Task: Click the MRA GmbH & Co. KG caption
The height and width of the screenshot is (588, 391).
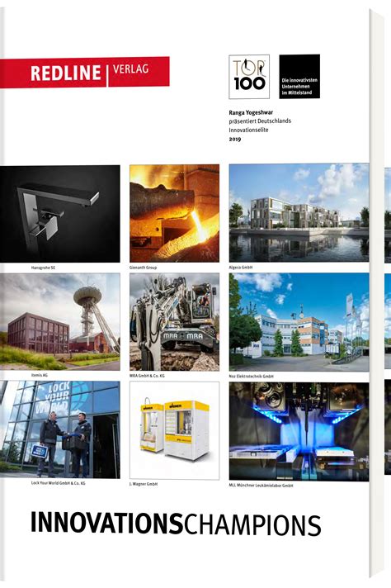Action: [x=147, y=376]
